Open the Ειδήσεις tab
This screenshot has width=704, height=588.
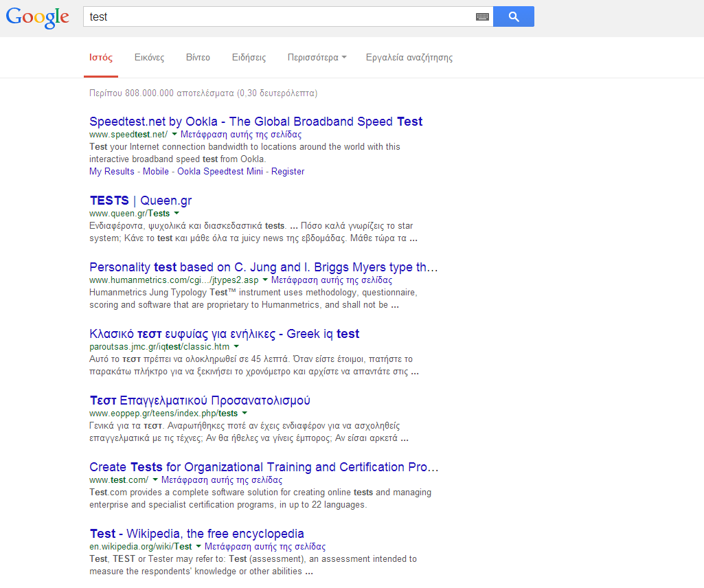coord(249,58)
